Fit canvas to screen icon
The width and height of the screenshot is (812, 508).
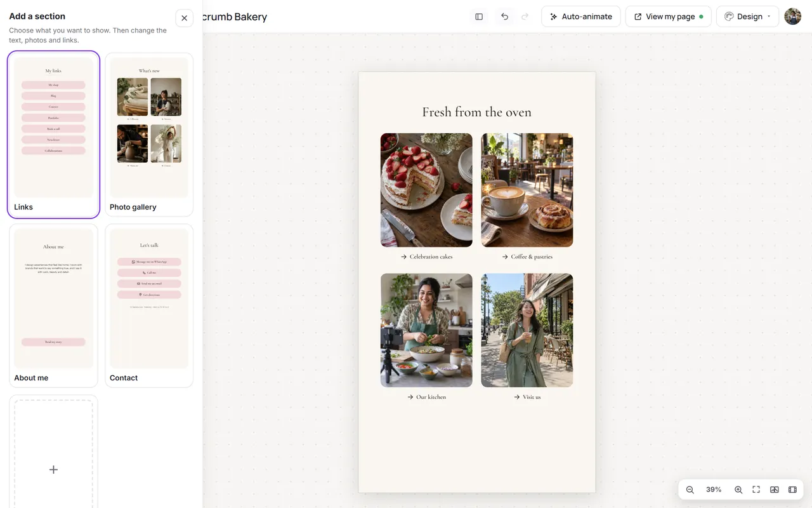(756, 490)
